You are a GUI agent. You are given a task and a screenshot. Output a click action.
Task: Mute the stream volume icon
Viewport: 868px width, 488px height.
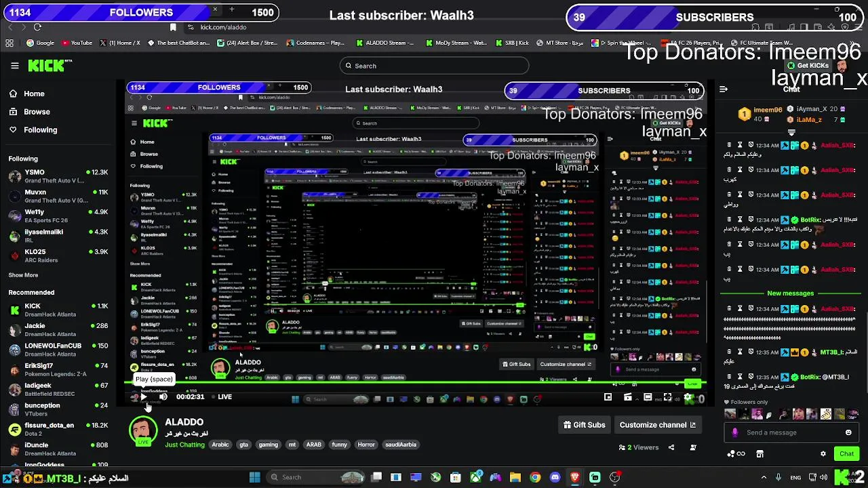(x=163, y=397)
